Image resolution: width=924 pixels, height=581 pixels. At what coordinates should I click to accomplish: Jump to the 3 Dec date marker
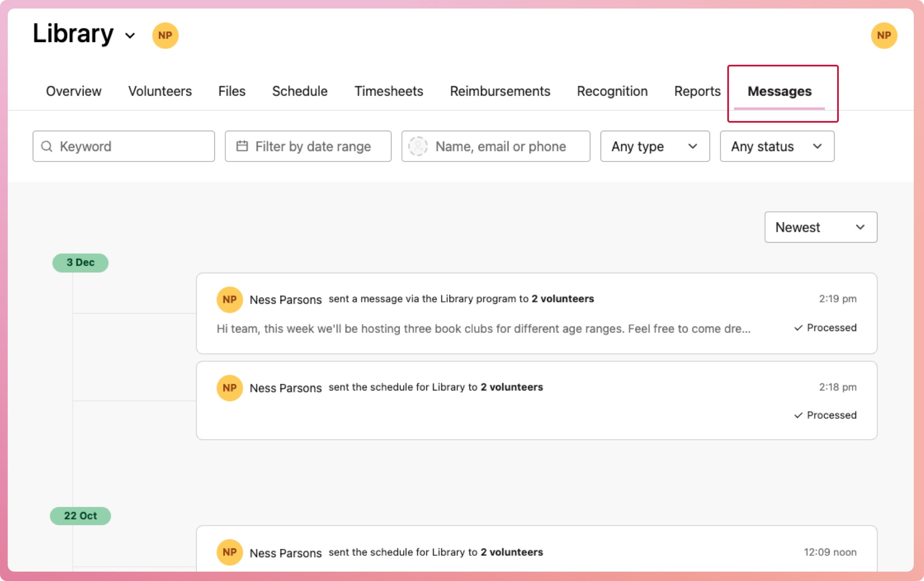click(x=80, y=262)
